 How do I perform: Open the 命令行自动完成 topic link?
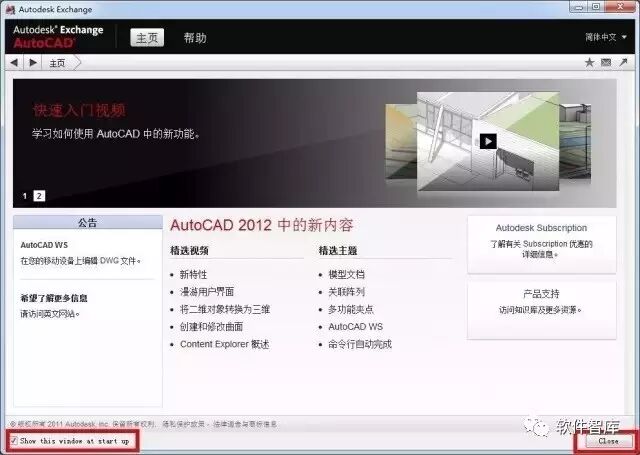(x=360, y=344)
